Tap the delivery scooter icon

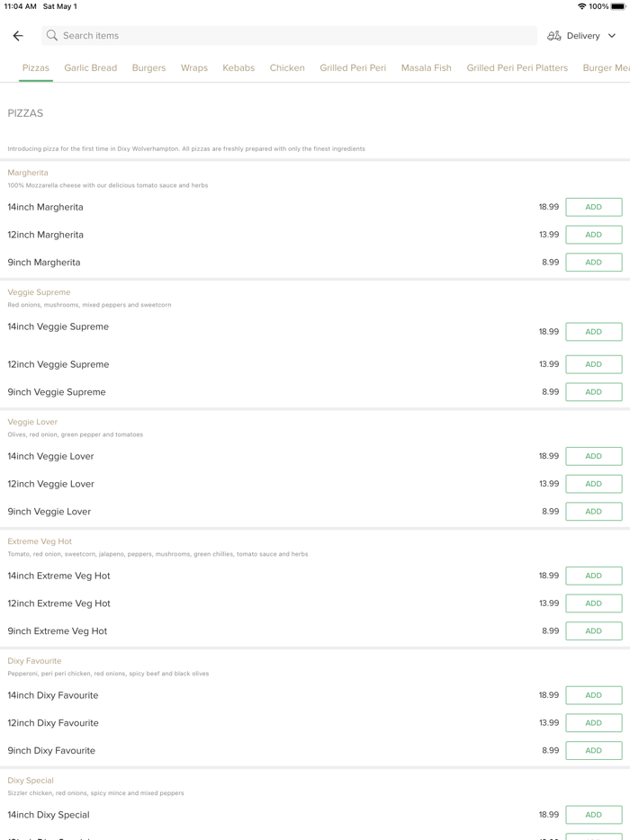(554, 36)
